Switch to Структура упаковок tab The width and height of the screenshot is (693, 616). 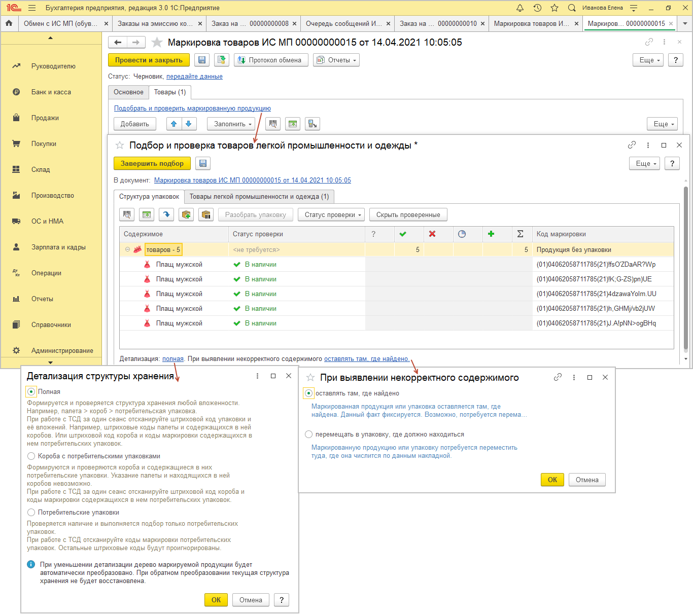click(x=149, y=196)
